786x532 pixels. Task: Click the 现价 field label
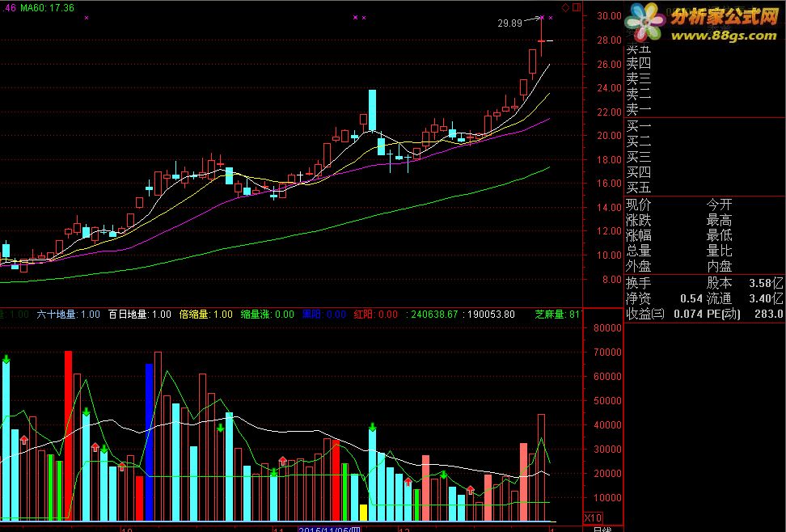(x=638, y=205)
